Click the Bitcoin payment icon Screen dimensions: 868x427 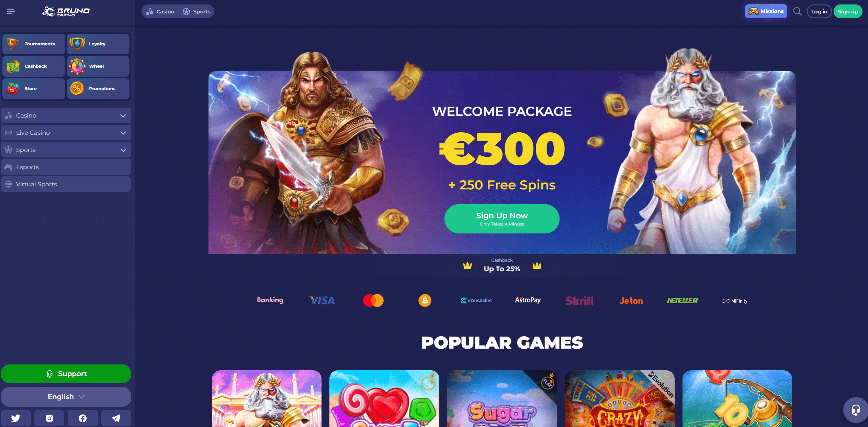point(425,300)
